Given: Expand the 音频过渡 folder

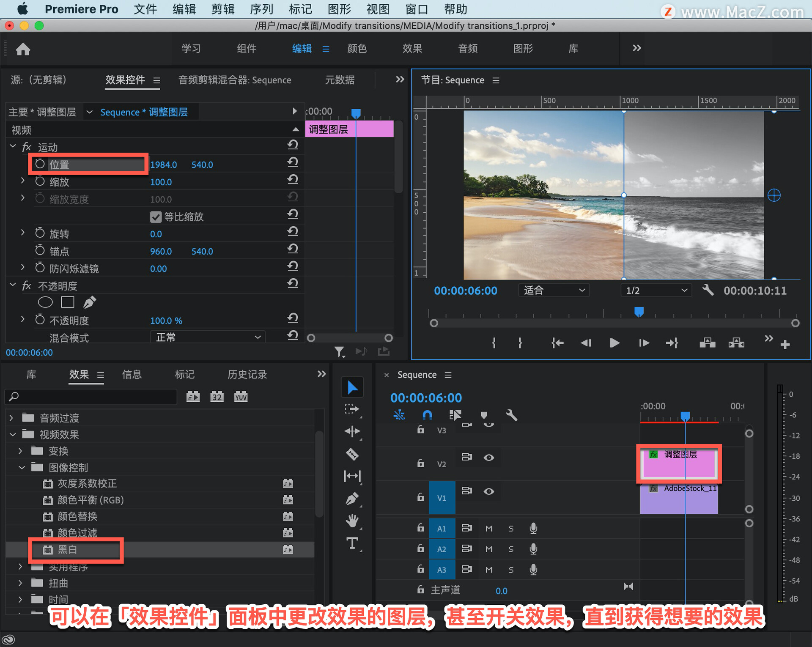Looking at the screenshot, I should coord(11,418).
